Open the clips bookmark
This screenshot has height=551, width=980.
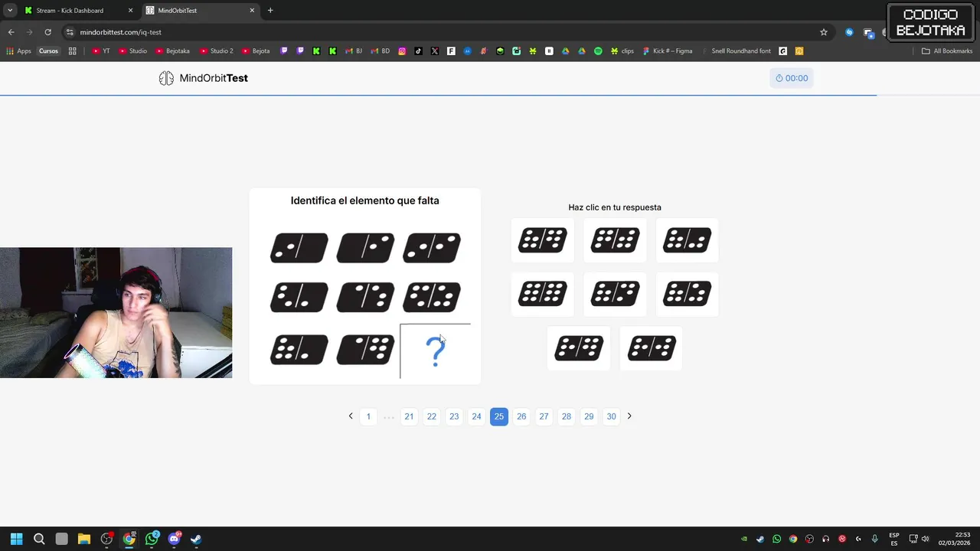(x=622, y=51)
